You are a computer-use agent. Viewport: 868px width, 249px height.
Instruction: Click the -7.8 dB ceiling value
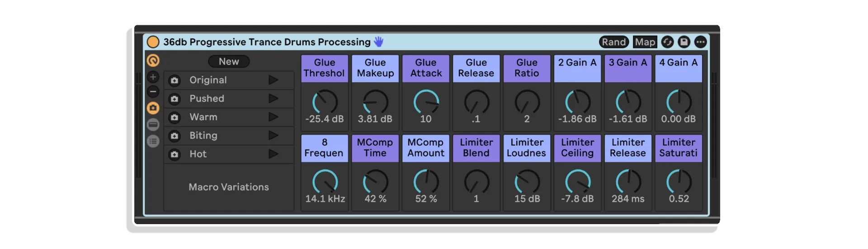(x=577, y=199)
